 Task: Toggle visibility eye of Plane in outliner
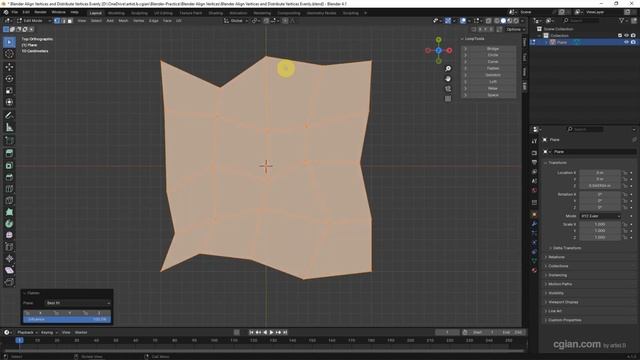[x=627, y=42]
